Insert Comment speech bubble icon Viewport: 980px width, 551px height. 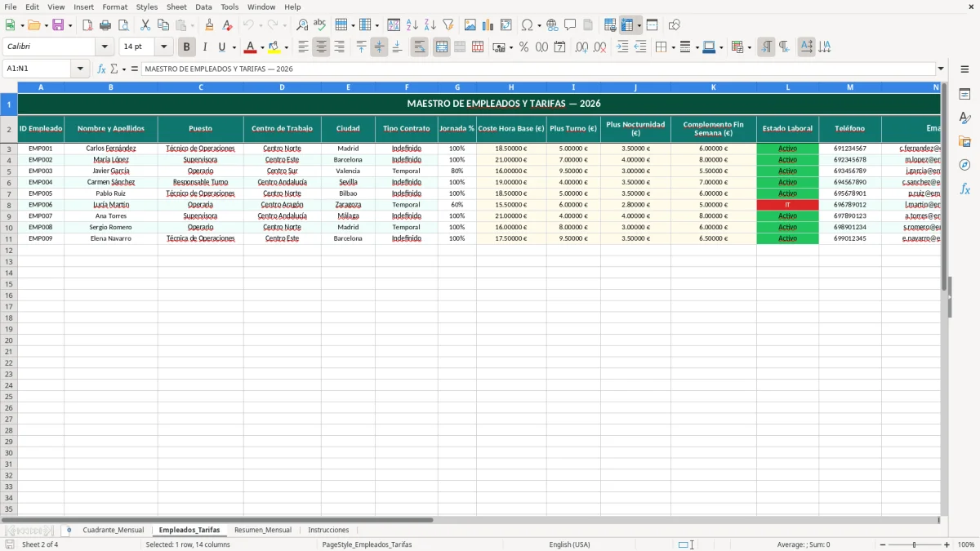tap(570, 25)
